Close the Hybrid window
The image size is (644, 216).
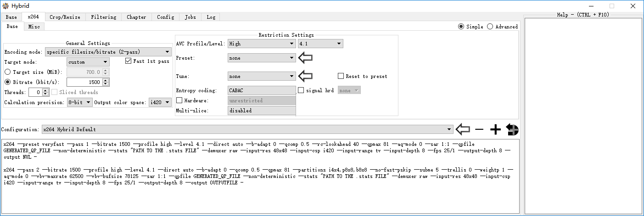633,6
